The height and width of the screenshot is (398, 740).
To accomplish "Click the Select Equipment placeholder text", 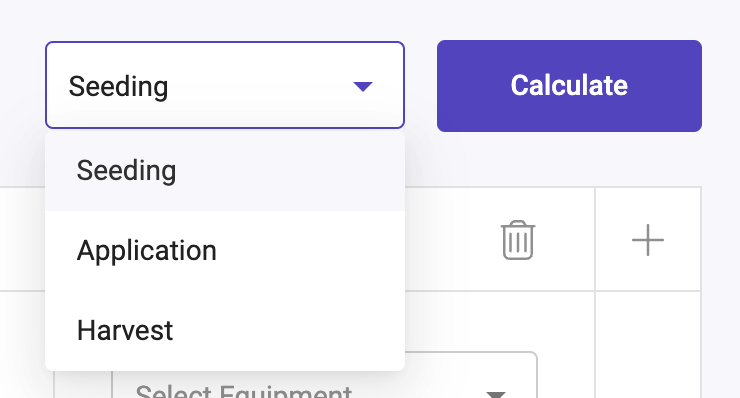I will (244, 392).
